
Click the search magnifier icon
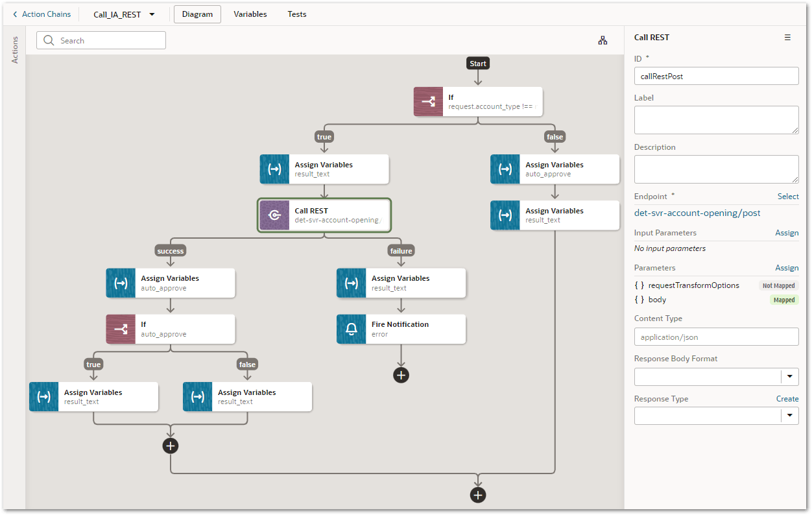pos(49,40)
